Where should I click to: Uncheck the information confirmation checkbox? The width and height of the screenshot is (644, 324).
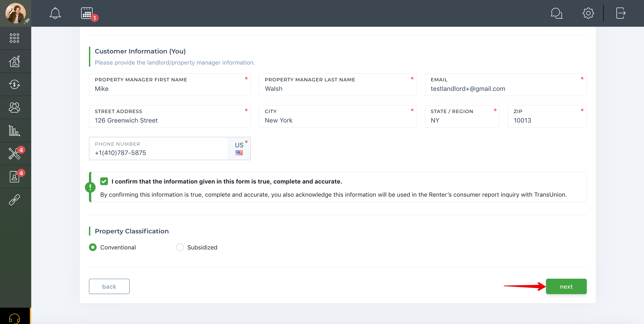(104, 181)
